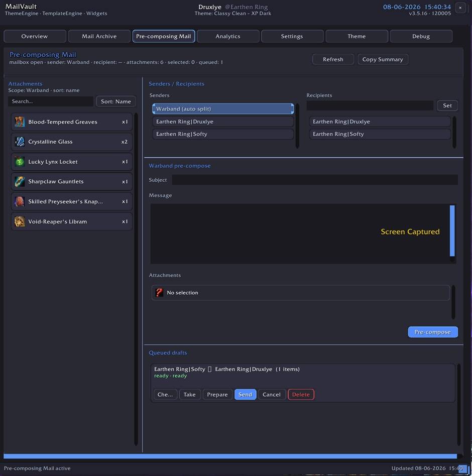
Task: Select the Blood-Tempered Greaves attachment row
Action: pos(72,122)
